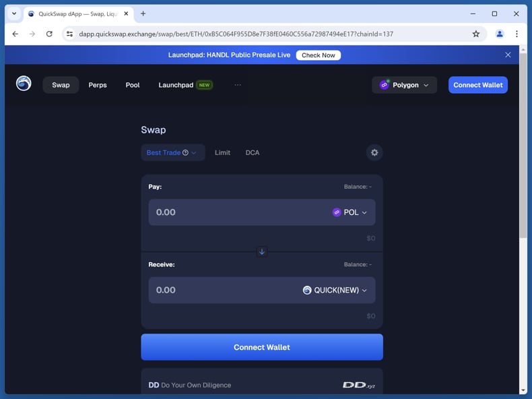Open a new browser tab

click(143, 13)
